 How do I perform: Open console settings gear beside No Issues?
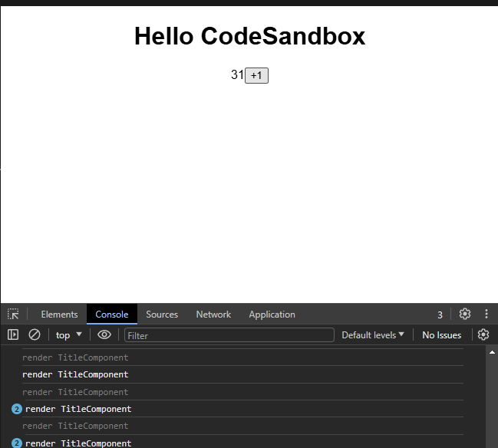point(483,334)
